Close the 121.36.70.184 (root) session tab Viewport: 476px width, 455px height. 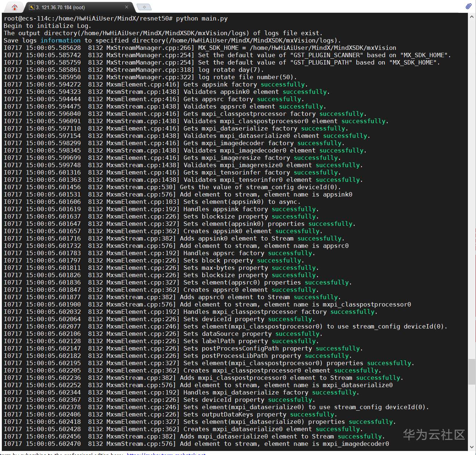tap(127, 7)
